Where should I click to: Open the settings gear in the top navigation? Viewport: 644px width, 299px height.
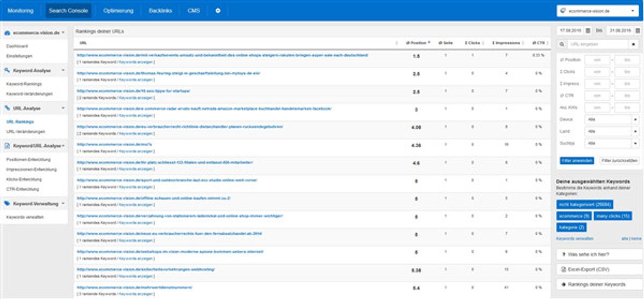pos(218,11)
